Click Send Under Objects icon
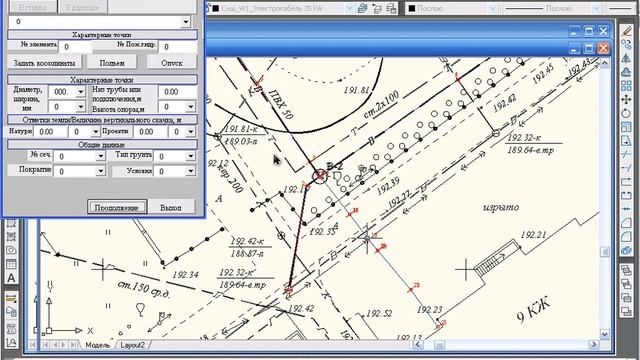The image size is (640, 360). point(626,311)
